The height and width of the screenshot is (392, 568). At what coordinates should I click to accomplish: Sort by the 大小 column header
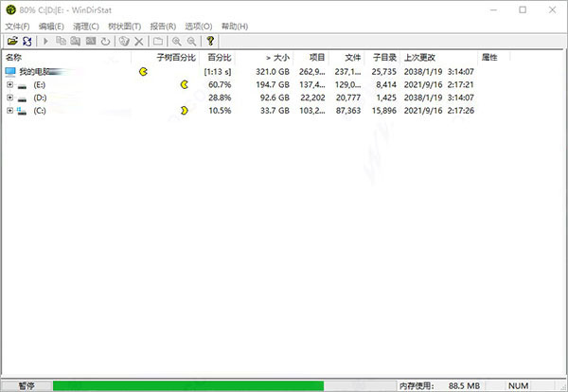[x=264, y=57]
